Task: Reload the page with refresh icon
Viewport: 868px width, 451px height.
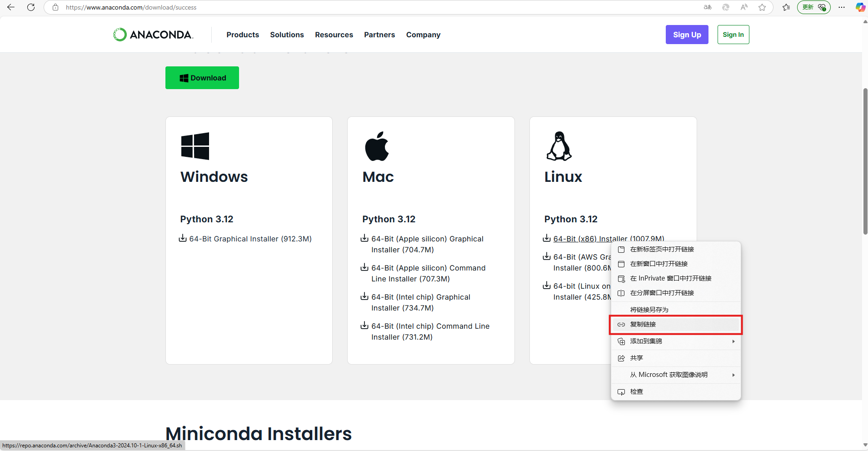Action: [31, 7]
